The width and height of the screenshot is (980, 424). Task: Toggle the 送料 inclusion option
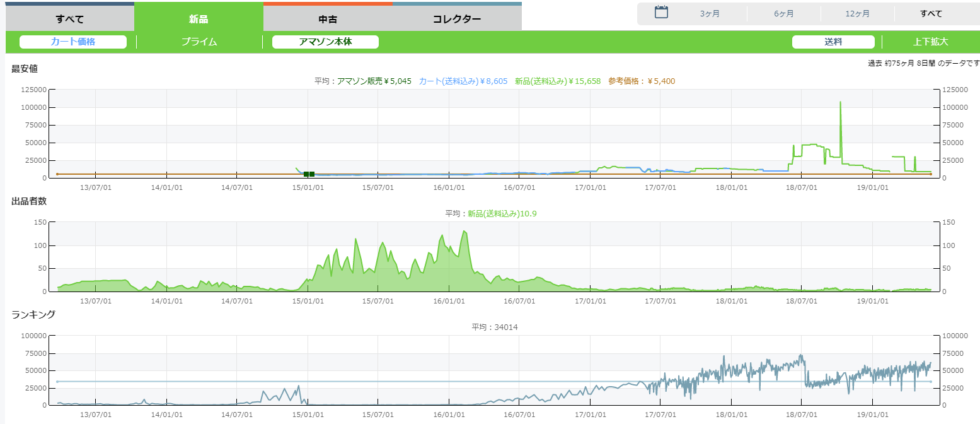833,42
